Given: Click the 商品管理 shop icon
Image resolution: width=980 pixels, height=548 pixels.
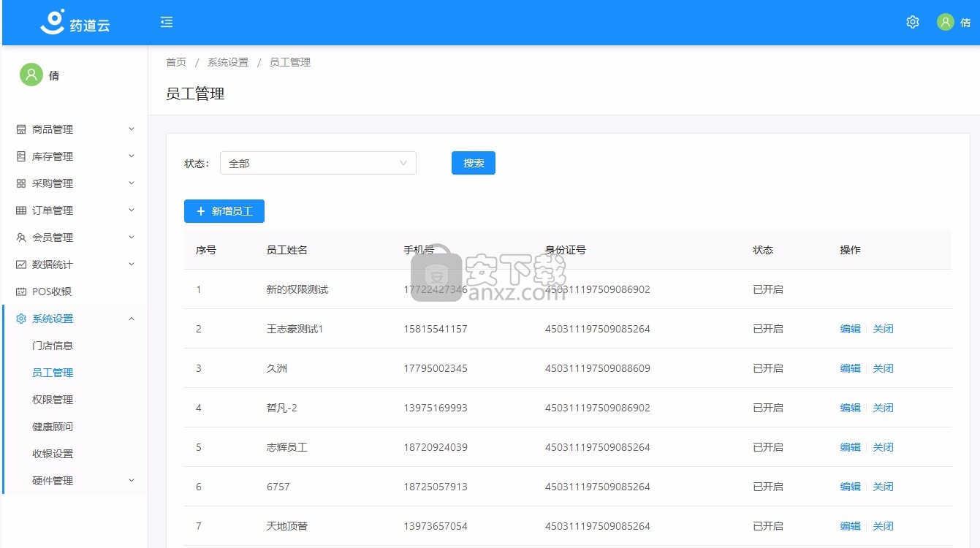Looking at the screenshot, I should click(x=21, y=129).
